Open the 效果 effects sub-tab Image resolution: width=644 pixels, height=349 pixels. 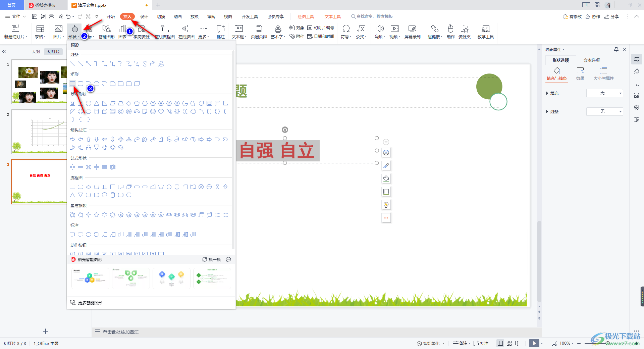(580, 74)
